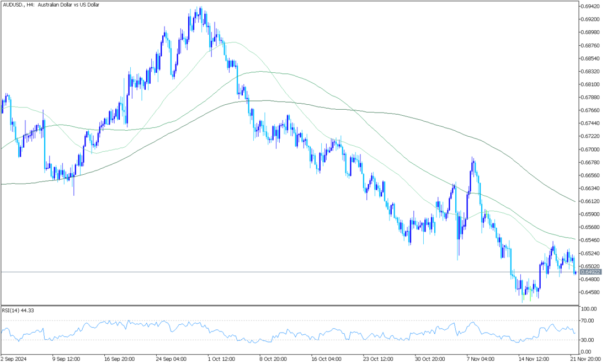Click the AUDUSD H4 chart title text

point(51,5)
